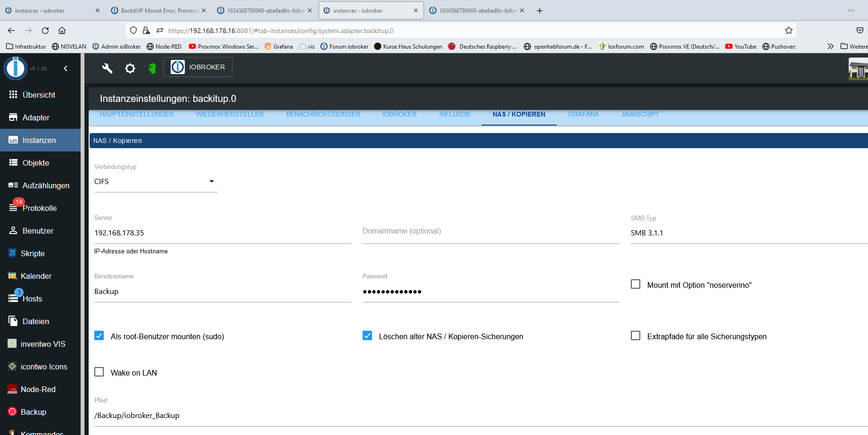Screen dimensions: 868x435
Task: Open Instanzen in the sidebar
Action: 41,140
